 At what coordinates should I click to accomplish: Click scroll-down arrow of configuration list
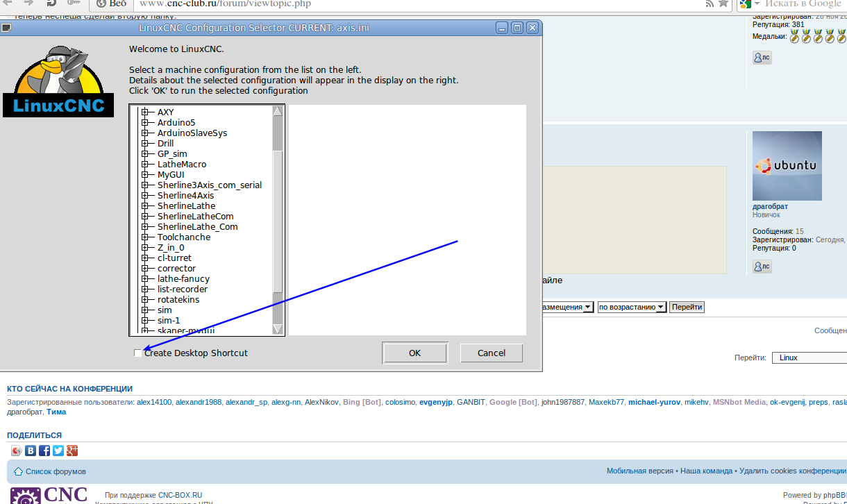(x=278, y=328)
